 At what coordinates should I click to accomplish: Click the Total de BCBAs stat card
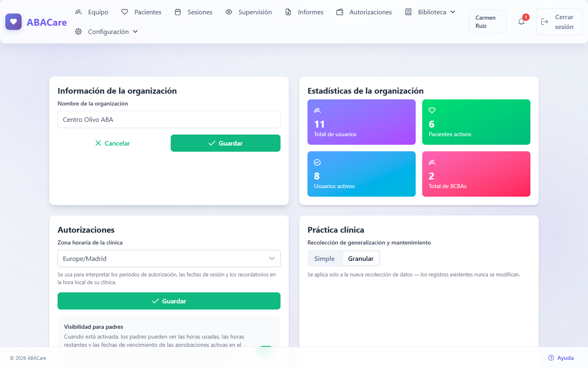[476, 174]
